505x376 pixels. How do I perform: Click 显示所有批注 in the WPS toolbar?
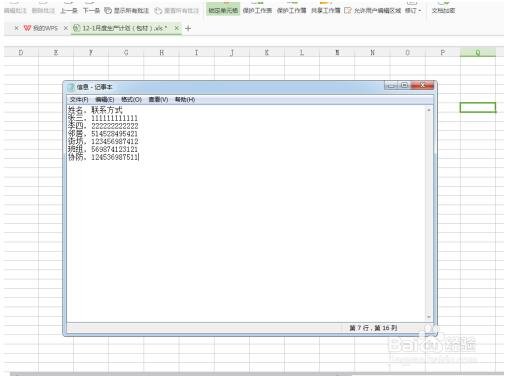131,11
